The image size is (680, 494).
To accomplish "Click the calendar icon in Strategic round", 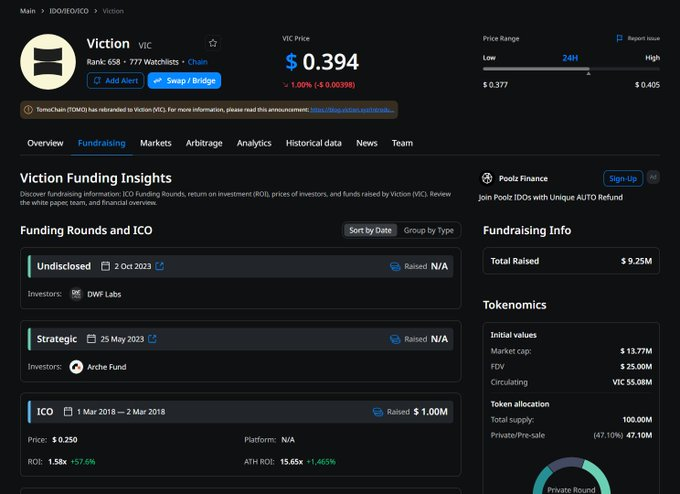I will (91, 339).
